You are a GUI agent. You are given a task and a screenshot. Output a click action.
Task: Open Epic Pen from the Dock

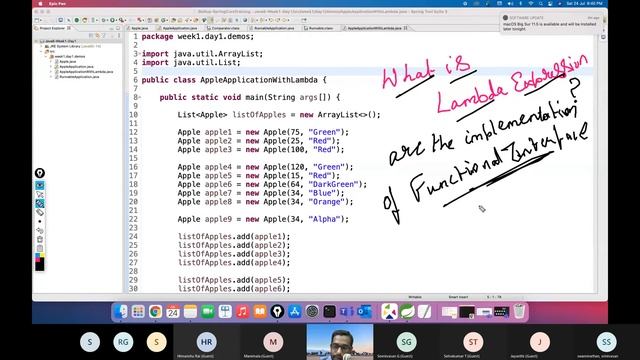point(277,312)
